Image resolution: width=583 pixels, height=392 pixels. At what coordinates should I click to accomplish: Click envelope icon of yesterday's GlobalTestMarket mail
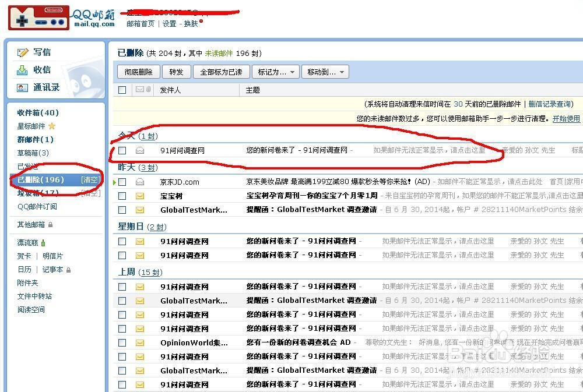[140, 210]
